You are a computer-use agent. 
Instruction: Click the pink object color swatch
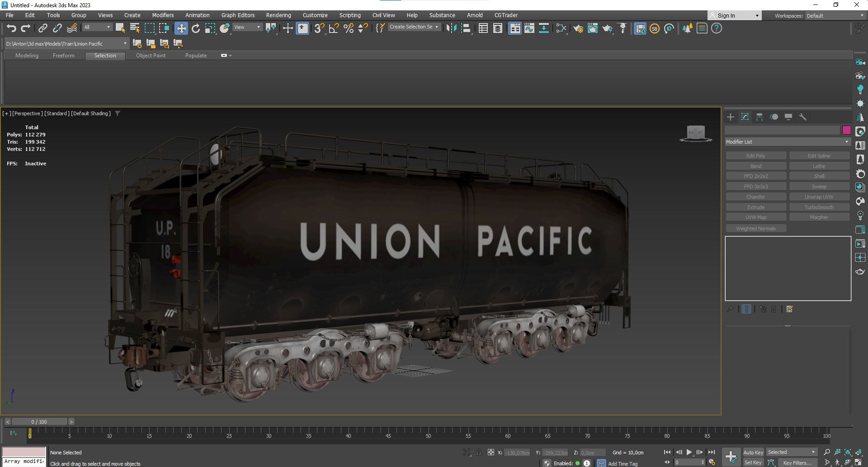coord(846,131)
